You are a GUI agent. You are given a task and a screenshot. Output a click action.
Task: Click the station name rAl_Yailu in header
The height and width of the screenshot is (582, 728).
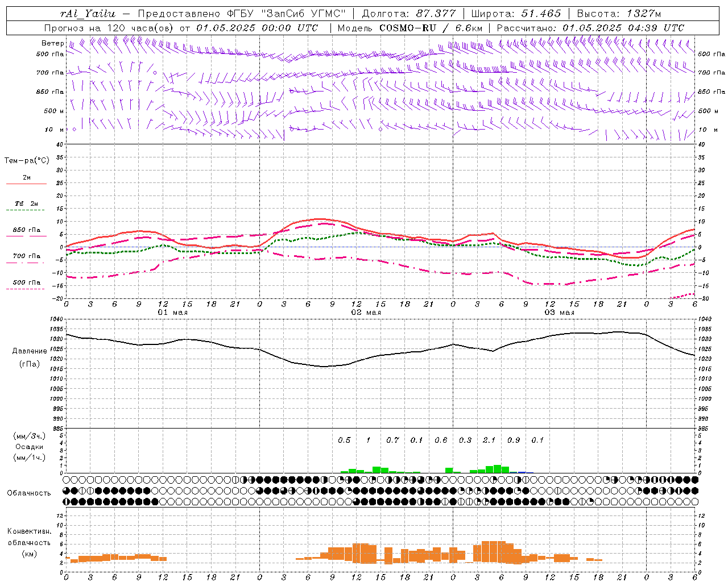[88, 14]
